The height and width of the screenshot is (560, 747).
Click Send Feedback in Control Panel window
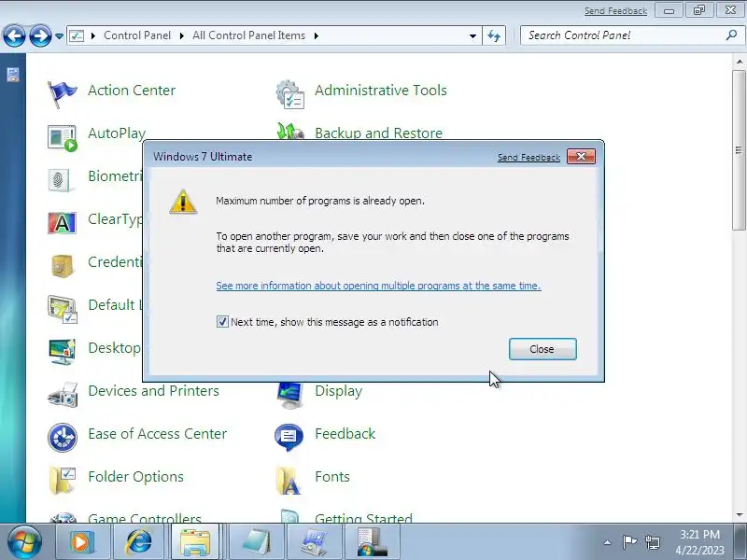click(615, 10)
